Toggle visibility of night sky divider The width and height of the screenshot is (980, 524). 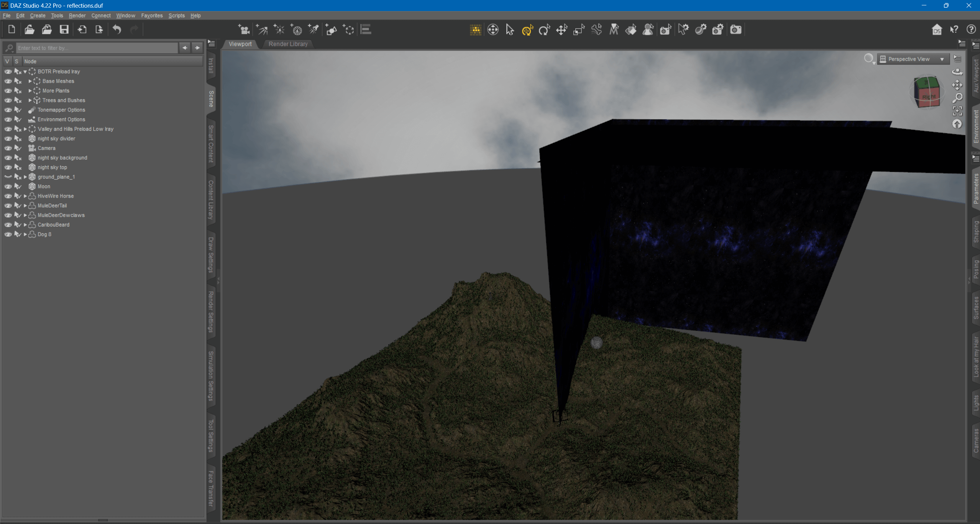click(x=8, y=139)
